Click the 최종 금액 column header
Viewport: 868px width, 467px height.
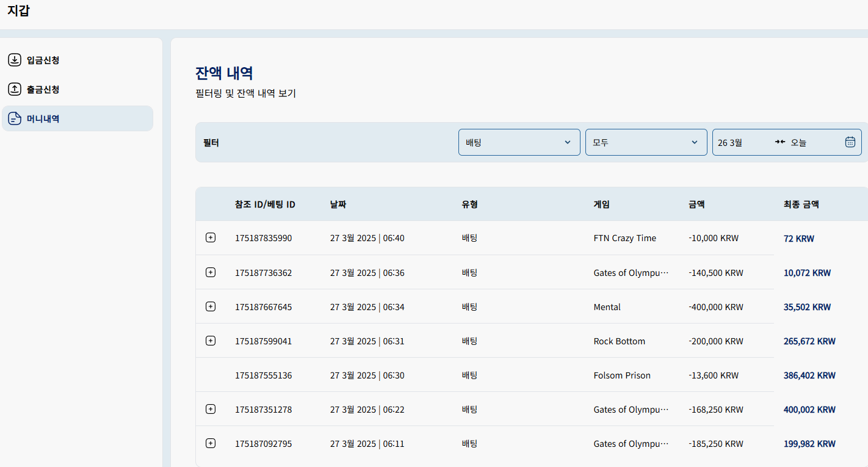801,205
